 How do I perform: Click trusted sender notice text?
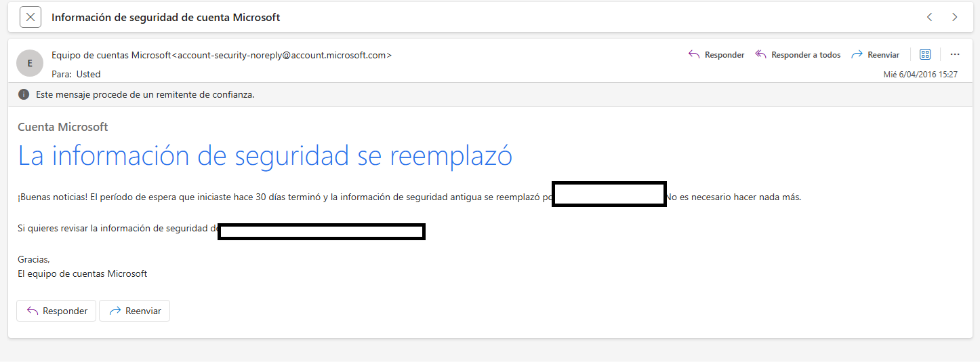pyautogui.click(x=145, y=94)
